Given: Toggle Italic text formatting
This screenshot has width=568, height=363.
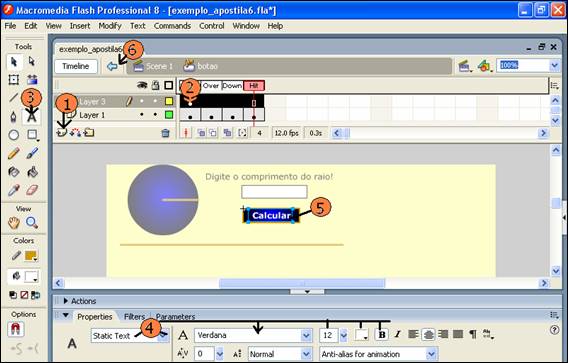Looking at the screenshot, I should [x=397, y=334].
